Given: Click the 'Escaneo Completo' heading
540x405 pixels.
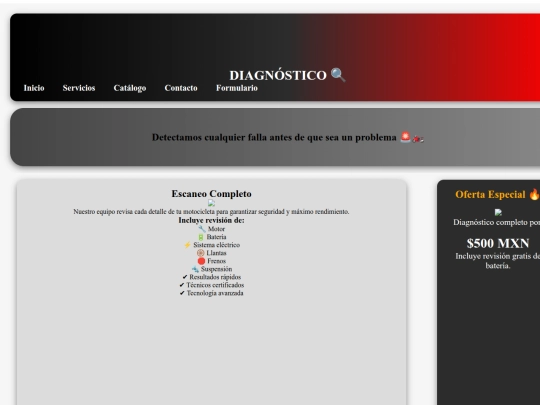Looking at the screenshot, I should click(211, 194).
